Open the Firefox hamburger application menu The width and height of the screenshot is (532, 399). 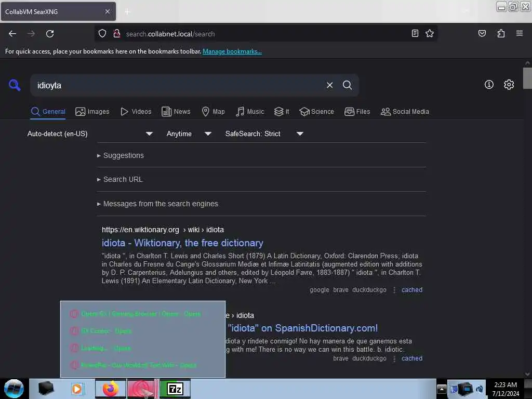[x=519, y=33]
